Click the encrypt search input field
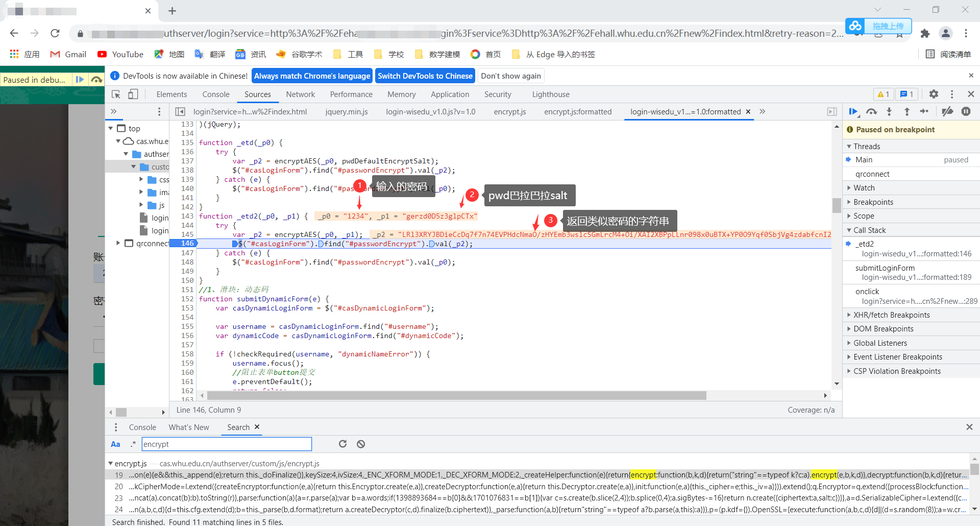The width and height of the screenshot is (980, 526). coord(227,444)
